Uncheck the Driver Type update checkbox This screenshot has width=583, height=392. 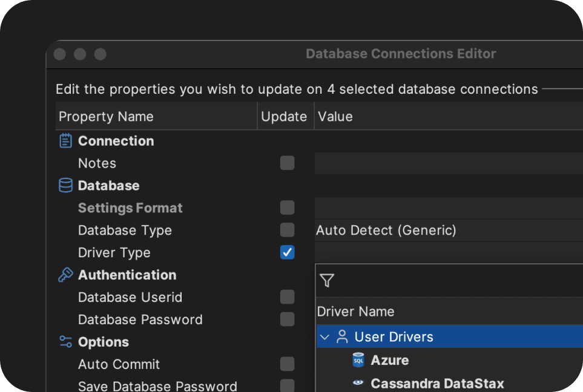(x=287, y=253)
